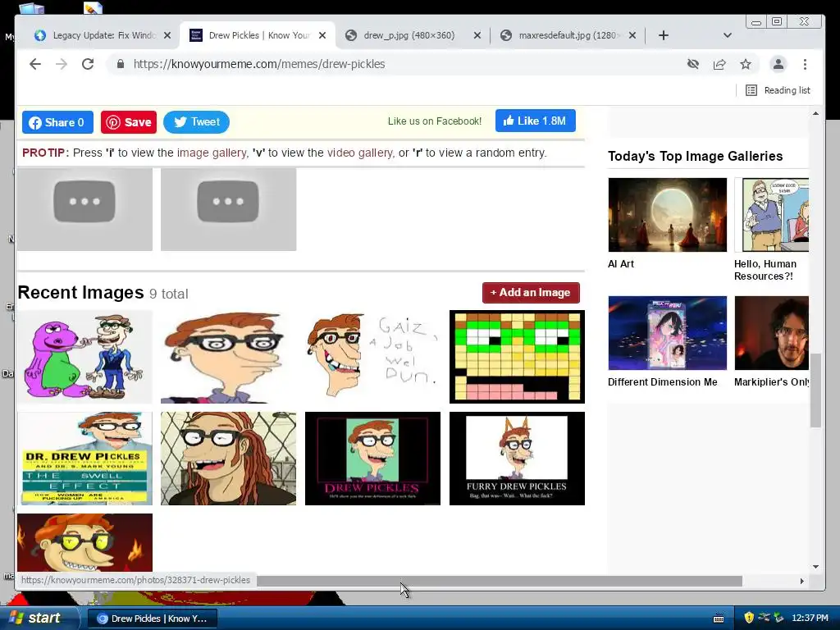This screenshot has width=840, height=630.
Task: Click Different Dimension Me title link
Action: 663,382
